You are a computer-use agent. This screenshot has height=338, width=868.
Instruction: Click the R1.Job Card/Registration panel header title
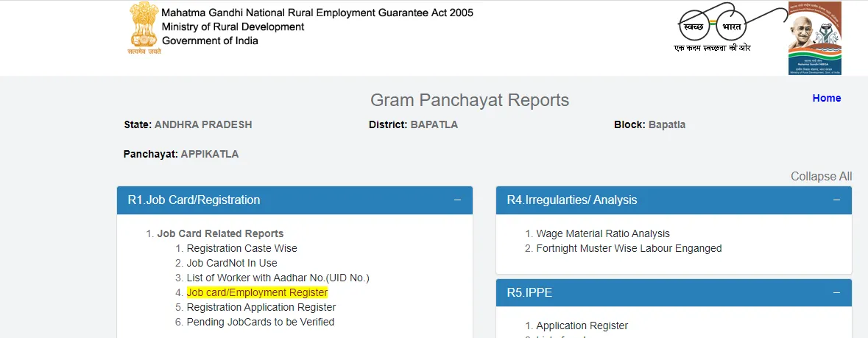194,200
